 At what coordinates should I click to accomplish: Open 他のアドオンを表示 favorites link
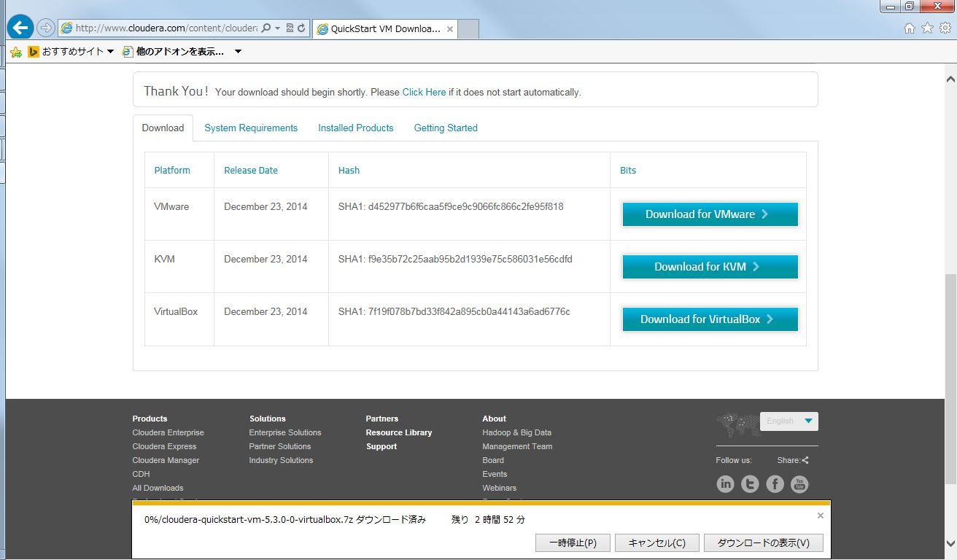174,52
